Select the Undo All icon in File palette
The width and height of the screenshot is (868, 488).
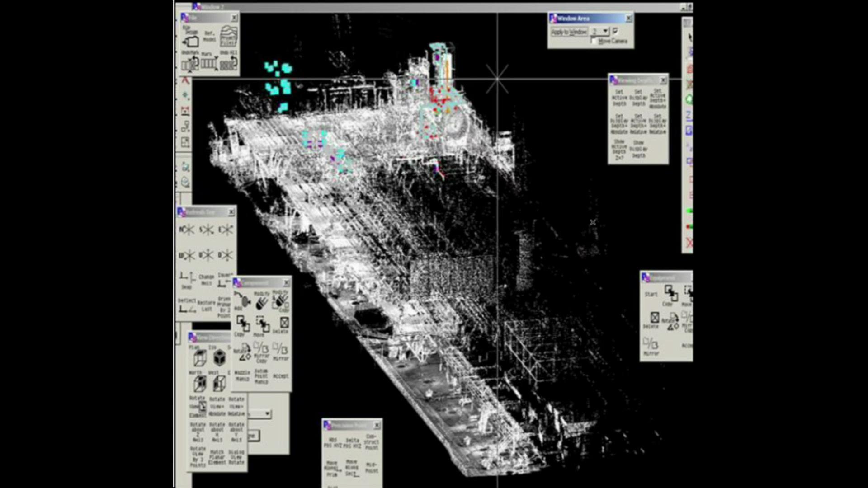(229, 61)
